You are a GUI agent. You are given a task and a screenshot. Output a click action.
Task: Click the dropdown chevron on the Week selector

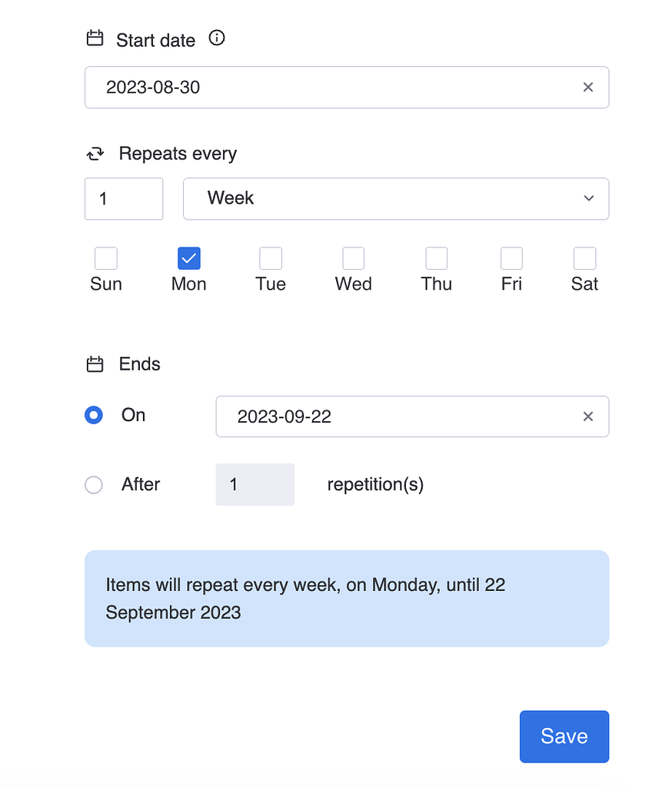coord(589,198)
